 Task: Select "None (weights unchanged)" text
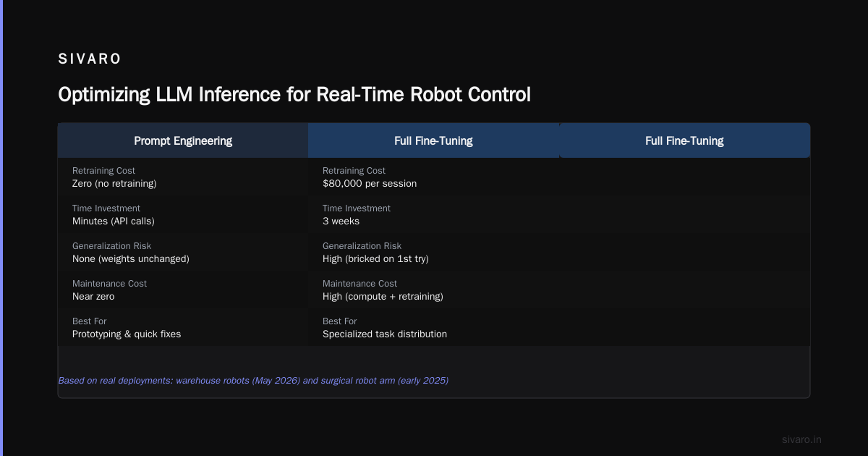[x=131, y=259]
